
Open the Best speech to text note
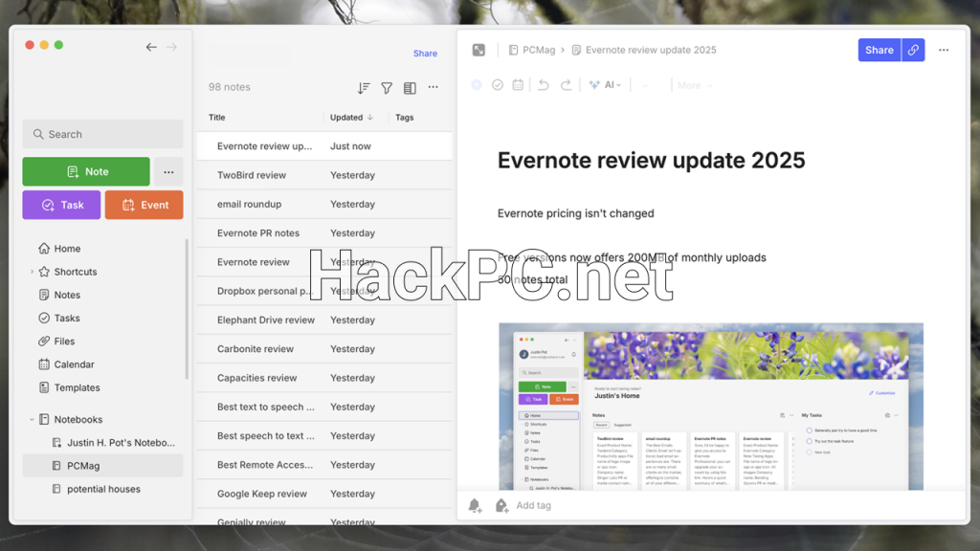pos(324,435)
